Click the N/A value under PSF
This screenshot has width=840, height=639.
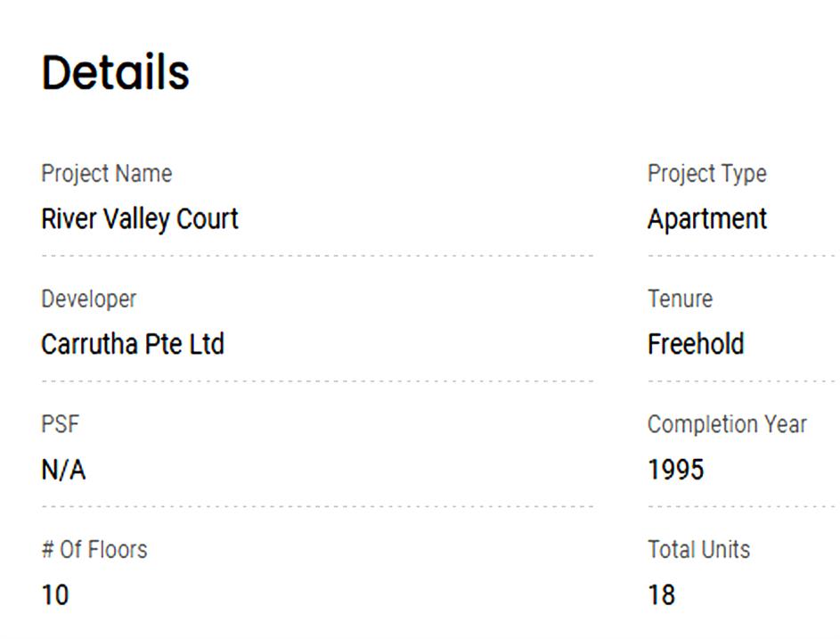click(63, 470)
